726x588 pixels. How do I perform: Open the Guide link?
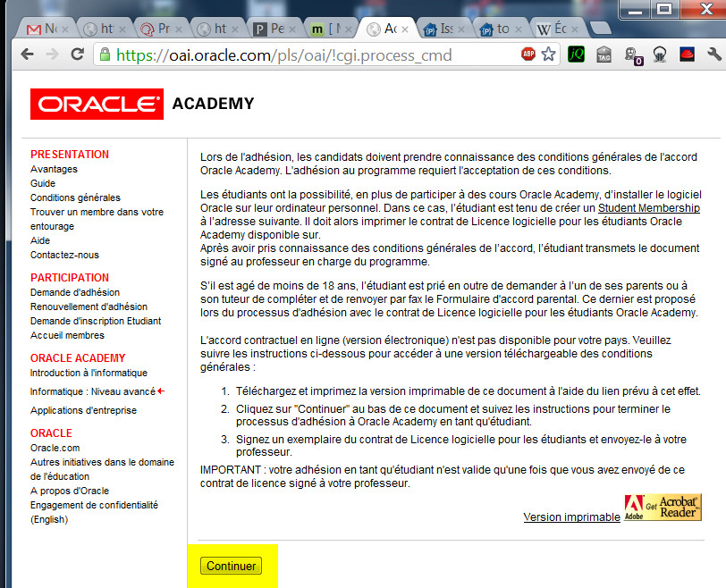point(43,184)
